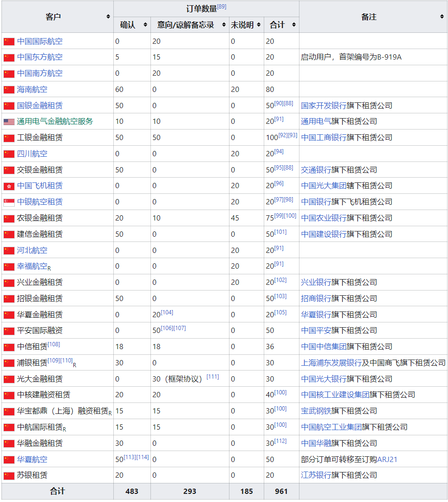Select the 启动用户，首架编号为B-919A note text
The image size is (448, 502).
point(351,57)
